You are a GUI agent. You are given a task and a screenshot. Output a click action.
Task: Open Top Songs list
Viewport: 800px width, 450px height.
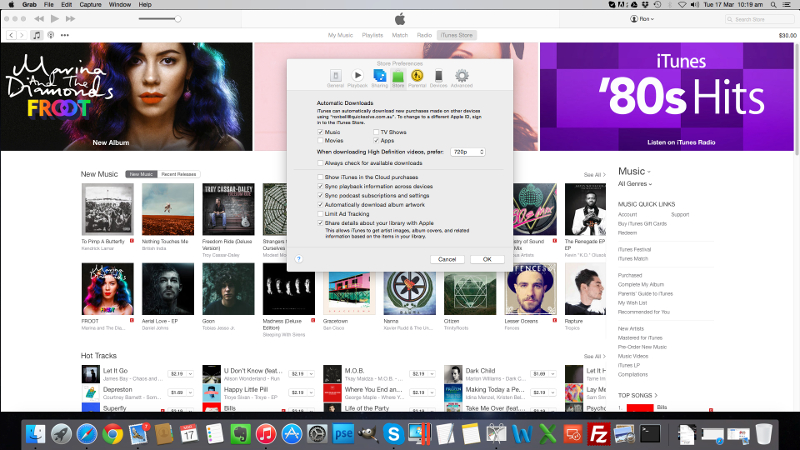click(637, 395)
